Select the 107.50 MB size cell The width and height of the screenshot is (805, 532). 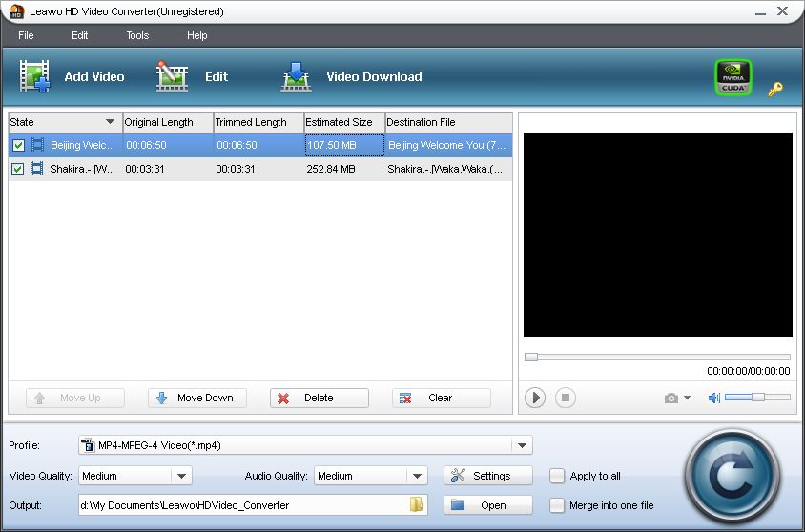tap(344, 145)
